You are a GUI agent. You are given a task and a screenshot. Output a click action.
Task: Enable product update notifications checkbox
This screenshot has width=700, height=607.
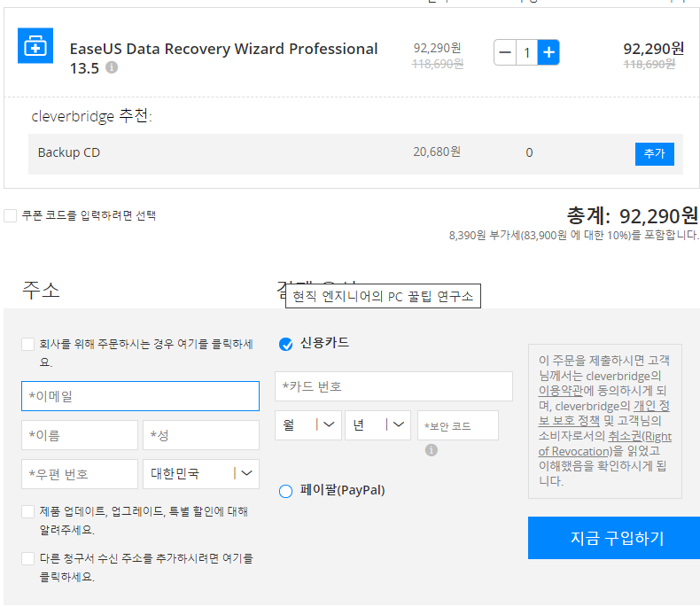pyautogui.click(x=27, y=511)
